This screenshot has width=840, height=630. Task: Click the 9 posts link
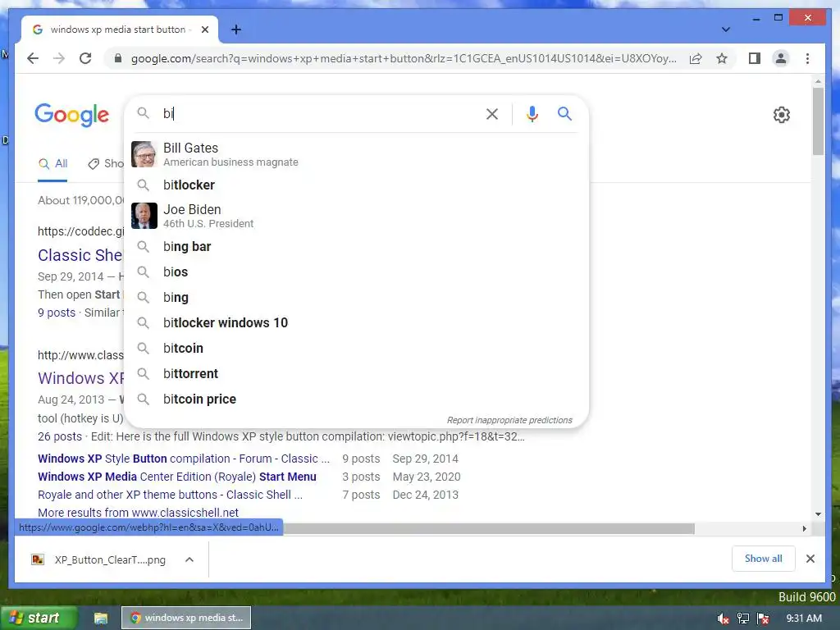pos(57,313)
